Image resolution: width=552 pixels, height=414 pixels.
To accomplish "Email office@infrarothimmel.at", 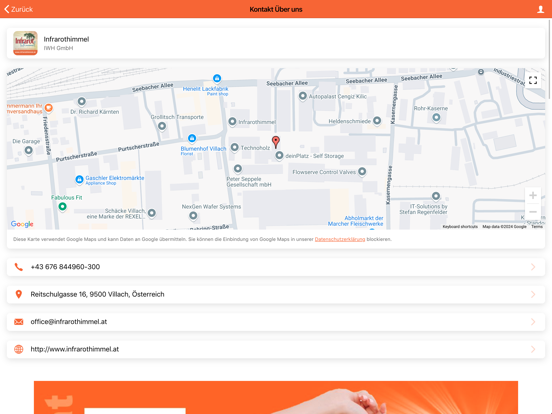I will pos(276,322).
